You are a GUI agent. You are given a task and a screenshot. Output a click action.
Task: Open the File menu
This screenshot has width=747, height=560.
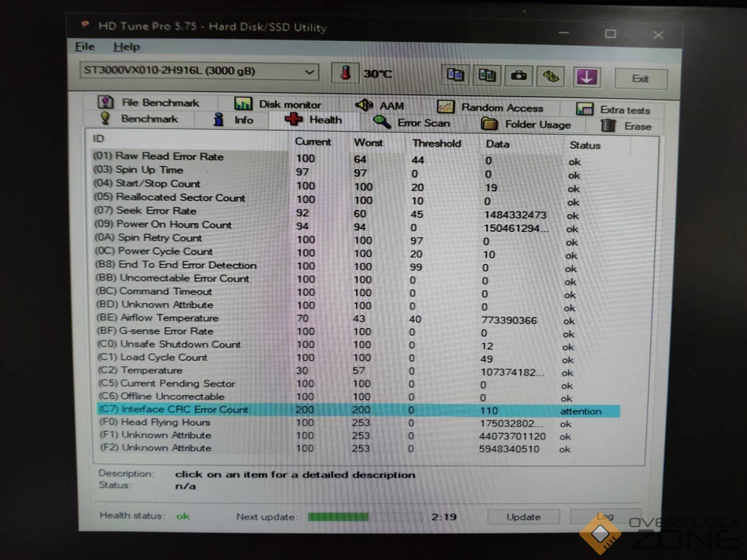(x=84, y=46)
